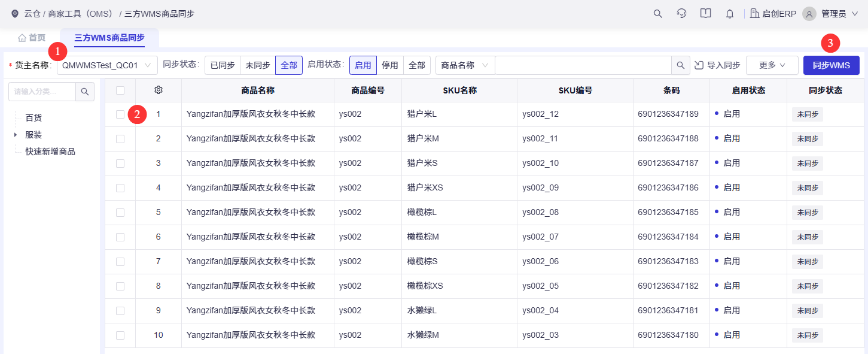Screen dimensions: 868x354
Task: Click SKU name 橄榄棕XS
Action: pos(425,286)
